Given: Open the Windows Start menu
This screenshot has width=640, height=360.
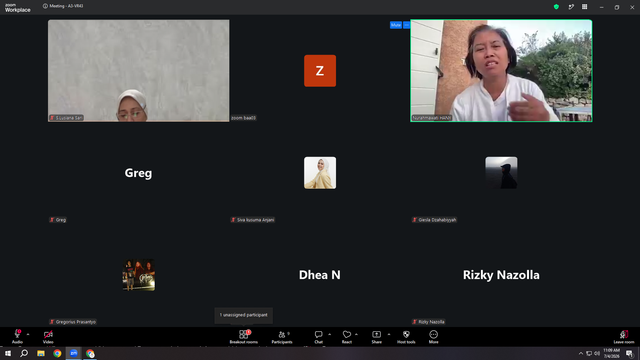Looking at the screenshot, I should click(8, 353).
